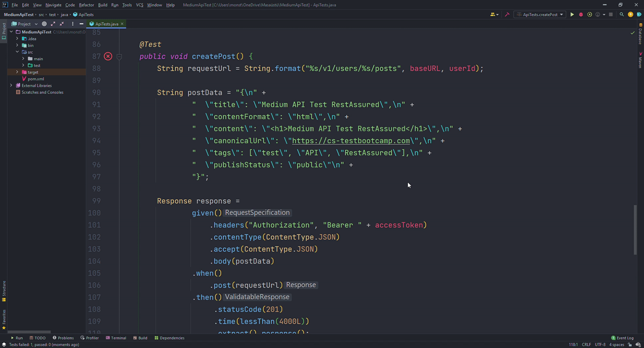The image size is (644, 348).
Task: Open the ApiTests.createPost run configuration dropdown
Action: [539, 14]
